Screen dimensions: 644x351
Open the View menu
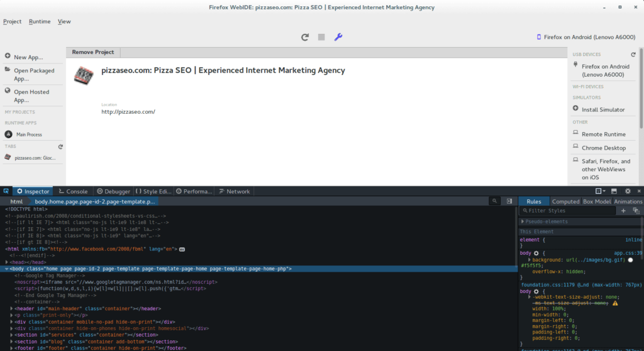tap(64, 21)
